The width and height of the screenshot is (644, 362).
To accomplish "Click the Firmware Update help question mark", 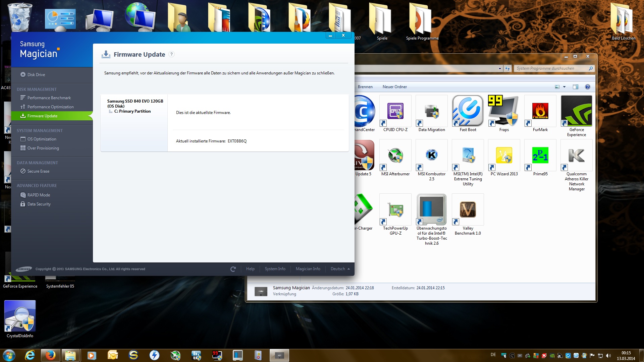I will [171, 54].
